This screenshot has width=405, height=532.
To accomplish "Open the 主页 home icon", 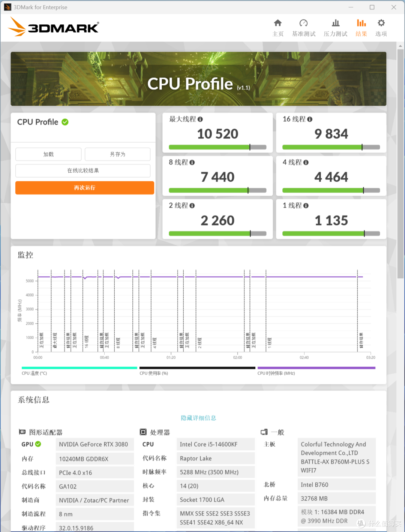I will tap(277, 23).
